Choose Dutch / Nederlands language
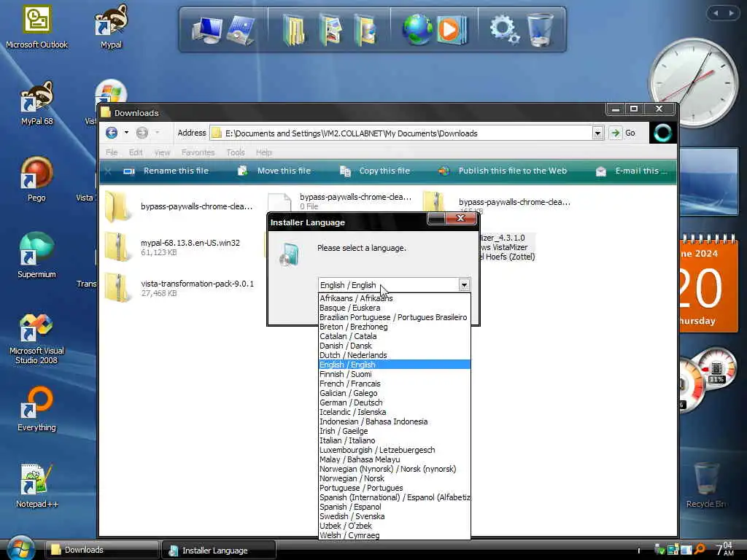Screen dimensions: 747x560 [x=395, y=355]
